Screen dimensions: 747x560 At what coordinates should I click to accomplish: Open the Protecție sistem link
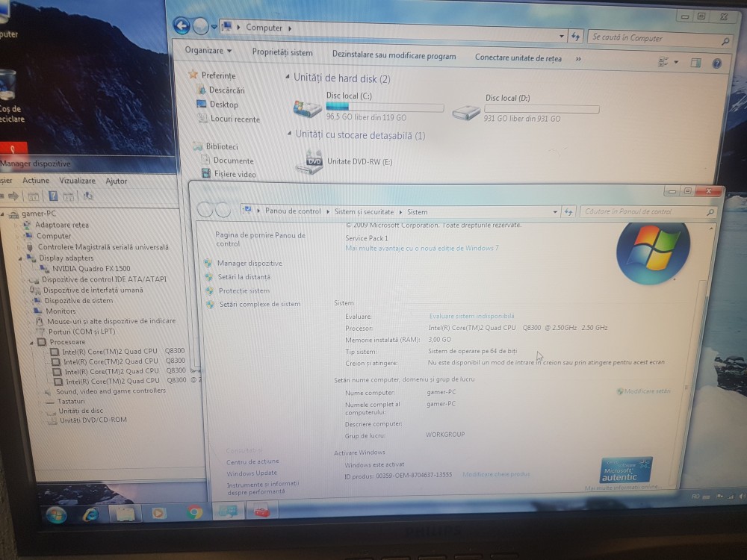(244, 290)
